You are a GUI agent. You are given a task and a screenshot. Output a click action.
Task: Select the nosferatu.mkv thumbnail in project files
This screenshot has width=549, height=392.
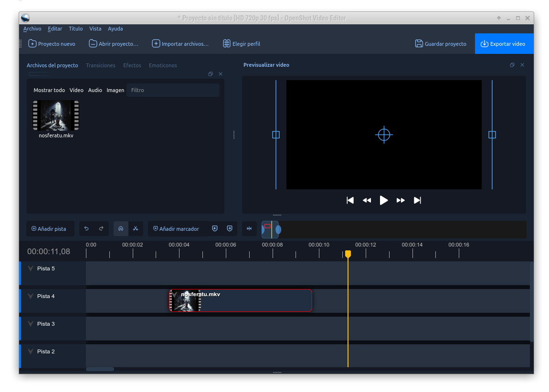point(55,115)
